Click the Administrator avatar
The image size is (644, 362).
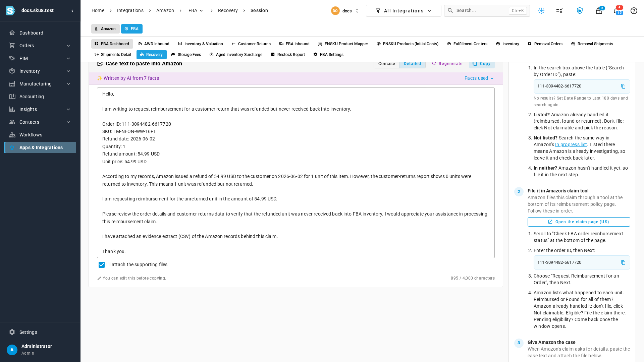12,350
